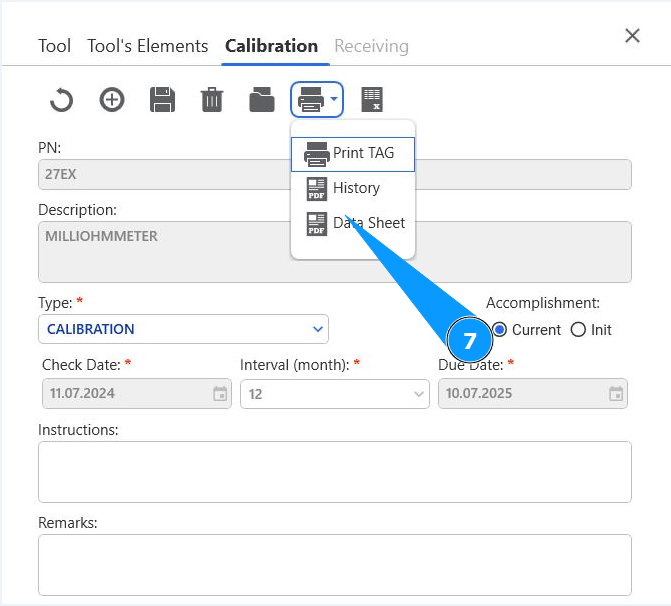Click the add new record plus icon
671x606 pixels.
coord(112,100)
